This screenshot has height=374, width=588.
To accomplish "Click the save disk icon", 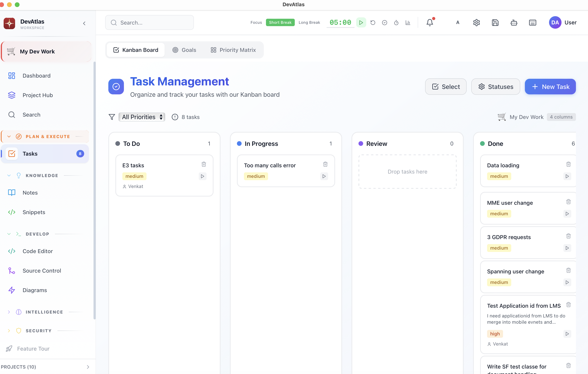I will coord(495,22).
